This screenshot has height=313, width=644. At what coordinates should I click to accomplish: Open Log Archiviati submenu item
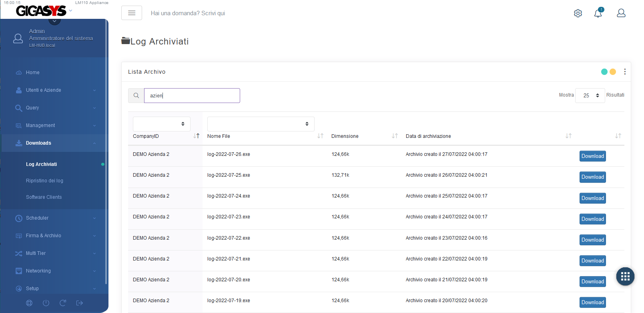click(41, 164)
